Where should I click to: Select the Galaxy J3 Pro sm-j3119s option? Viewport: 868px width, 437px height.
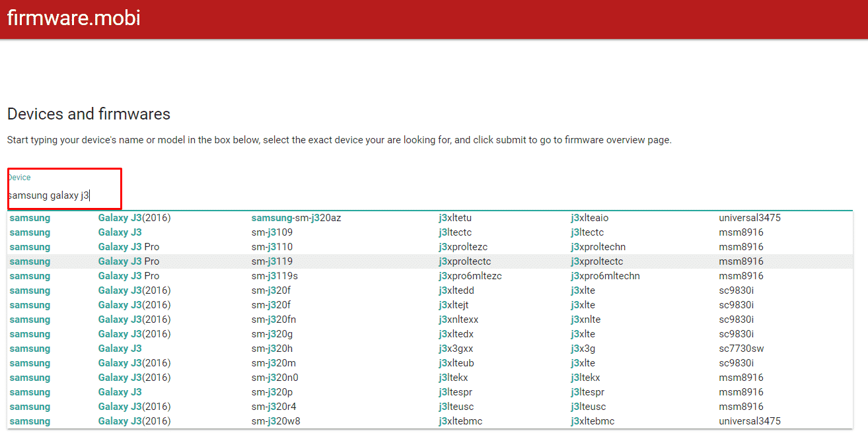tap(274, 276)
